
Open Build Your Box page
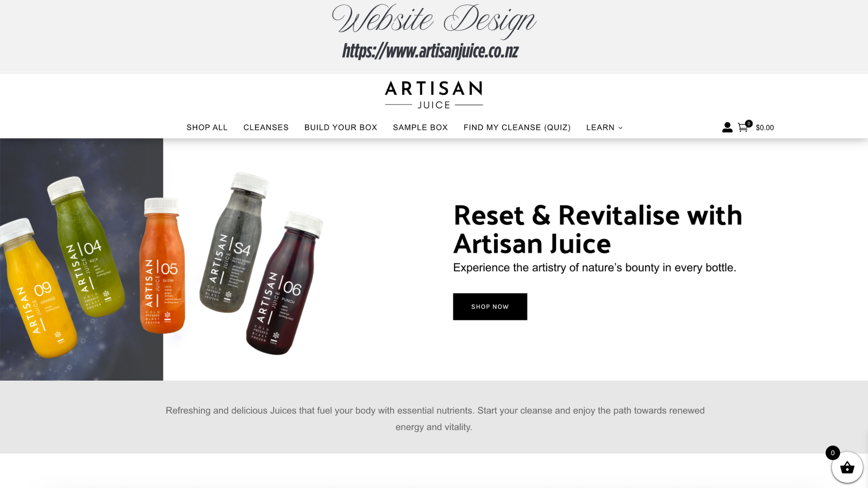click(x=341, y=127)
